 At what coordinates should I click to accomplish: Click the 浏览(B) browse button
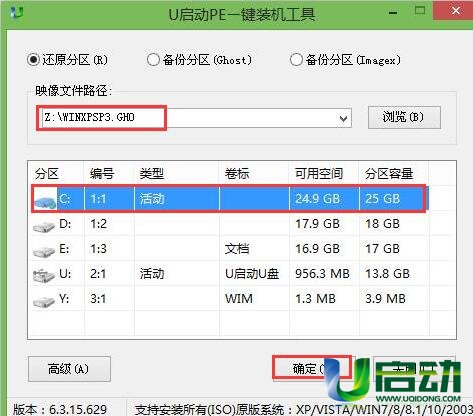click(x=404, y=117)
